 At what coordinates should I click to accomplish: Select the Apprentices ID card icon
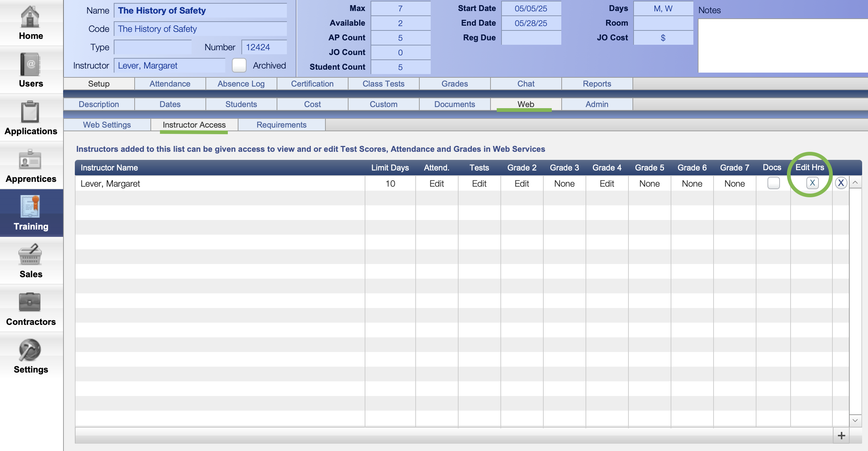30,159
